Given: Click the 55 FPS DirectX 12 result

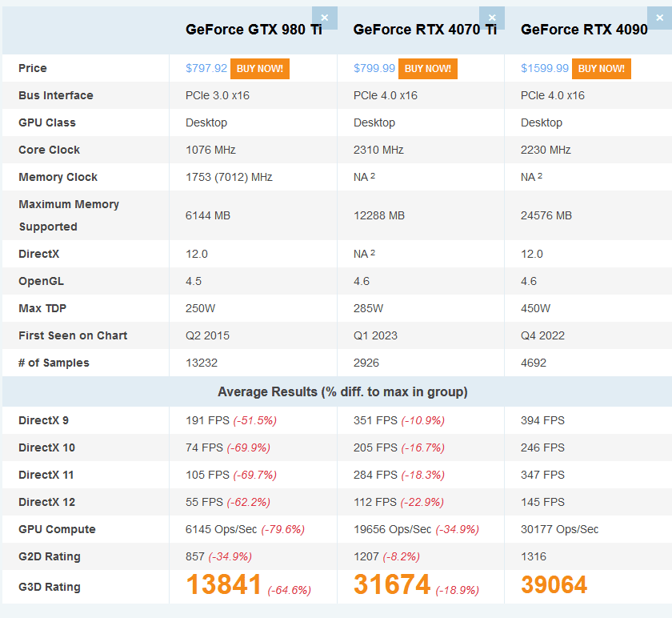Looking at the screenshot, I should (205, 502).
